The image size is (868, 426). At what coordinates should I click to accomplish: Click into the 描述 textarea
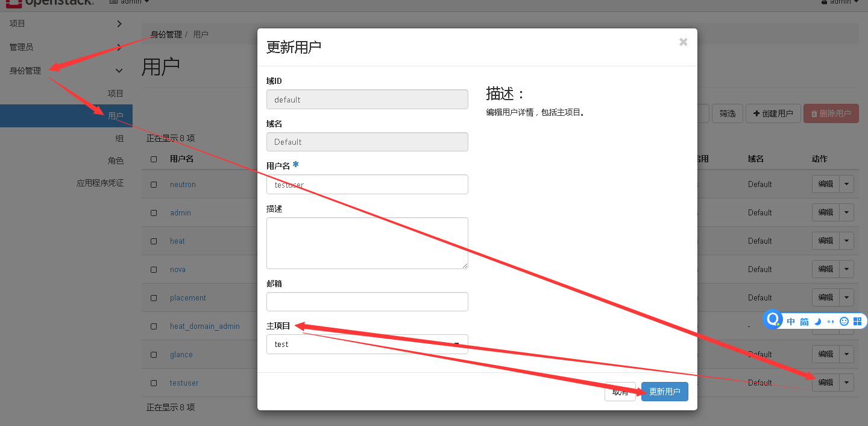click(367, 243)
